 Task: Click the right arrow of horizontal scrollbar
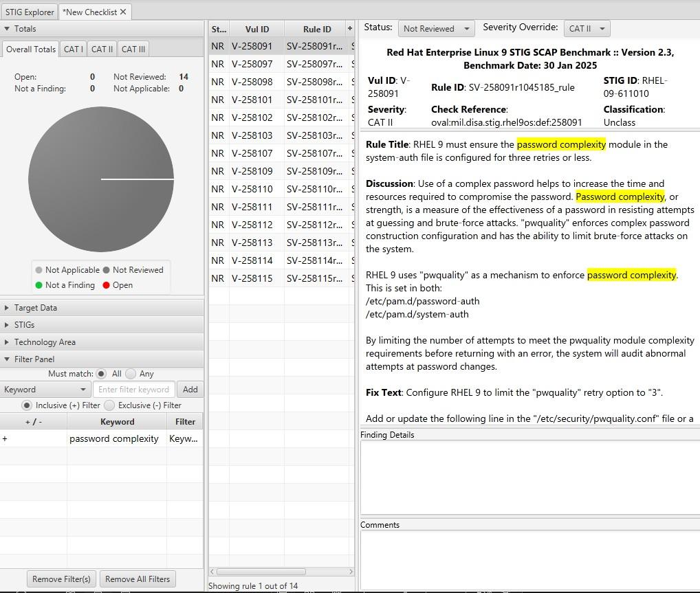coord(351,572)
